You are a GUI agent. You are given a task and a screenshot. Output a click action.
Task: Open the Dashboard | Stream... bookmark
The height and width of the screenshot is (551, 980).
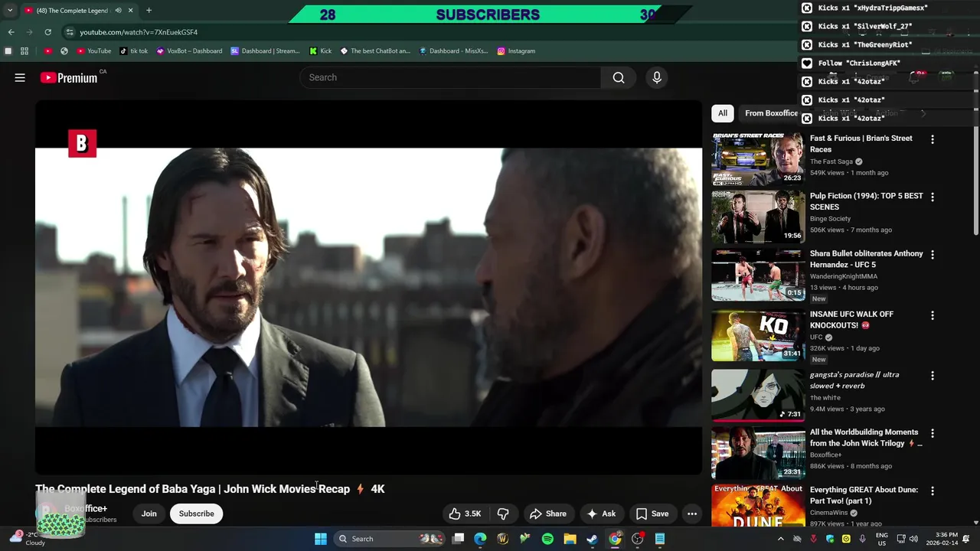coord(265,51)
